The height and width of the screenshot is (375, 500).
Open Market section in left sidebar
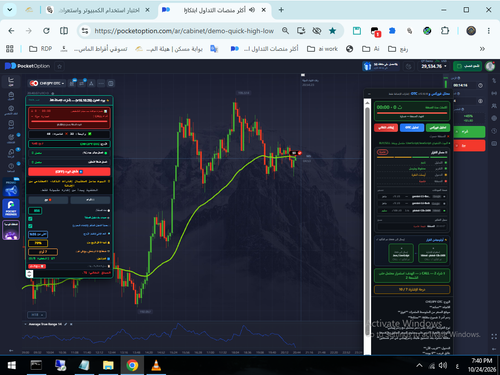click(x=11, y=124)
